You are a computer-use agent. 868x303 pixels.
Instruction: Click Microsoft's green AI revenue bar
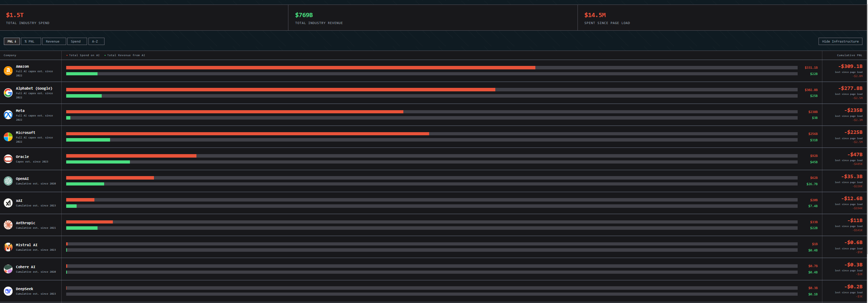point(88,140)
